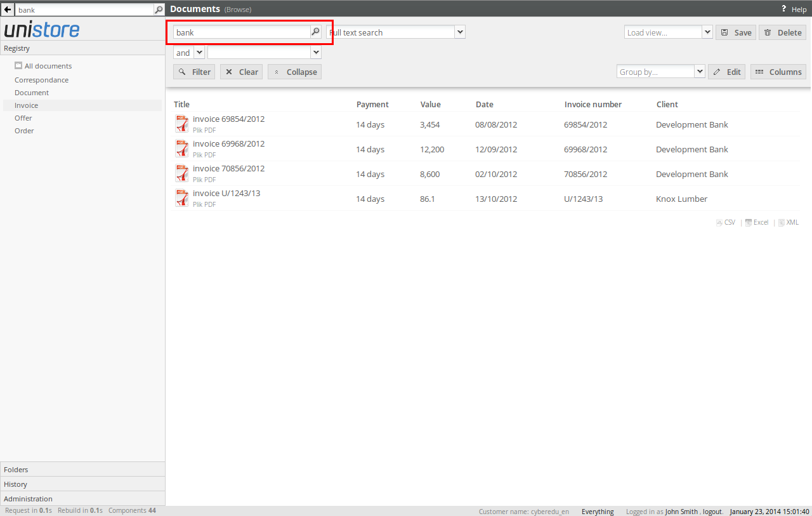The image size is (812, 516).
Task: Click the Knox Lumber client cell
Action: [681, 199]
